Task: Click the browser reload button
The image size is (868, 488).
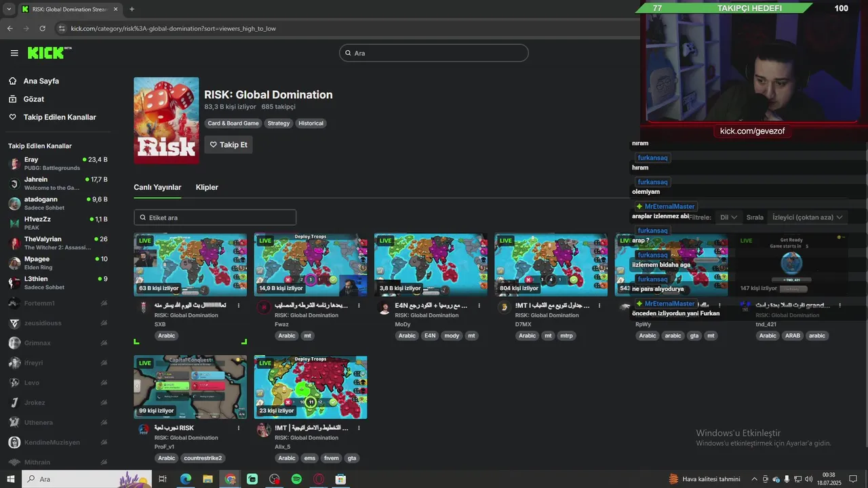Action: [42, 28]
